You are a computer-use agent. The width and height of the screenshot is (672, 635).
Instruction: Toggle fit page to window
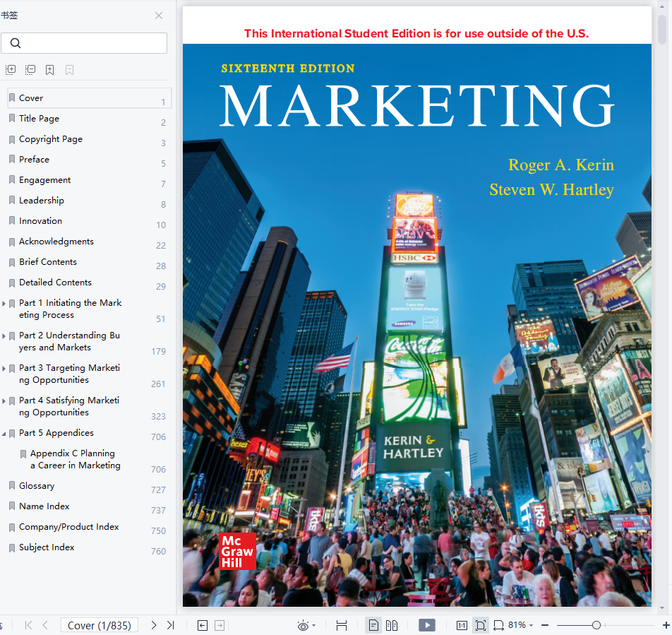(x=481, y=625)
